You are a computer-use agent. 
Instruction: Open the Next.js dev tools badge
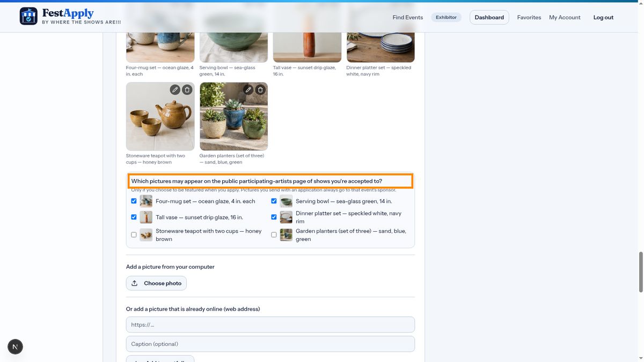coord(15,347)
